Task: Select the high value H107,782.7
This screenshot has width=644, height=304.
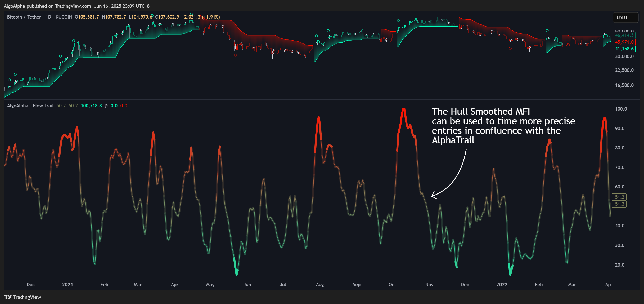Action: coord(114,17)
